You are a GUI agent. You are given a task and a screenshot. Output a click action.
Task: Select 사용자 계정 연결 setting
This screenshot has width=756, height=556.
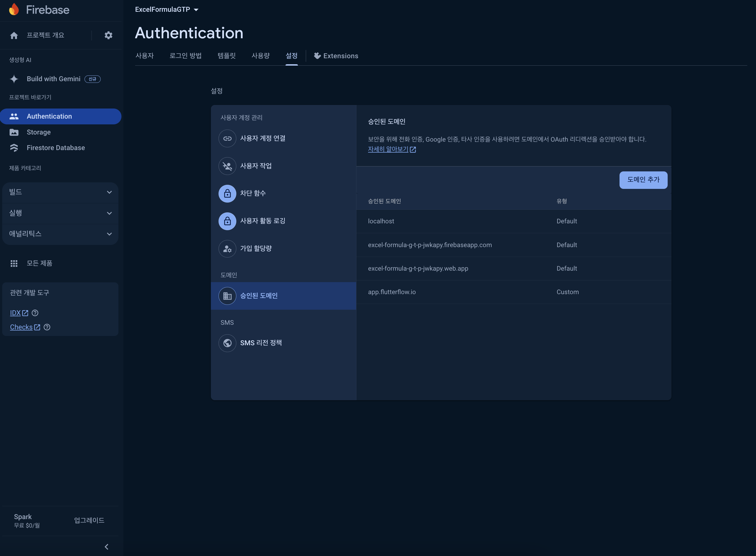click(x=284, y=138)
